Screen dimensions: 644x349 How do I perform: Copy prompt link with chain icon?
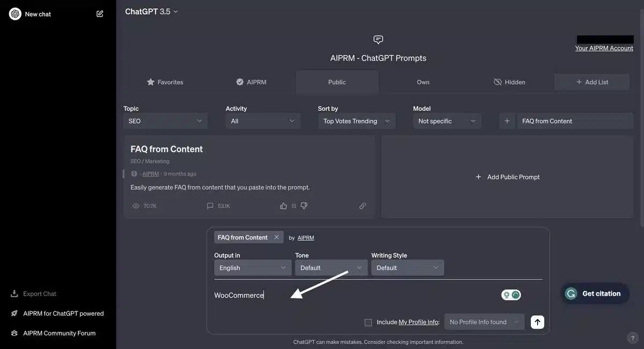pyautogui.click(x=363, y=206)
